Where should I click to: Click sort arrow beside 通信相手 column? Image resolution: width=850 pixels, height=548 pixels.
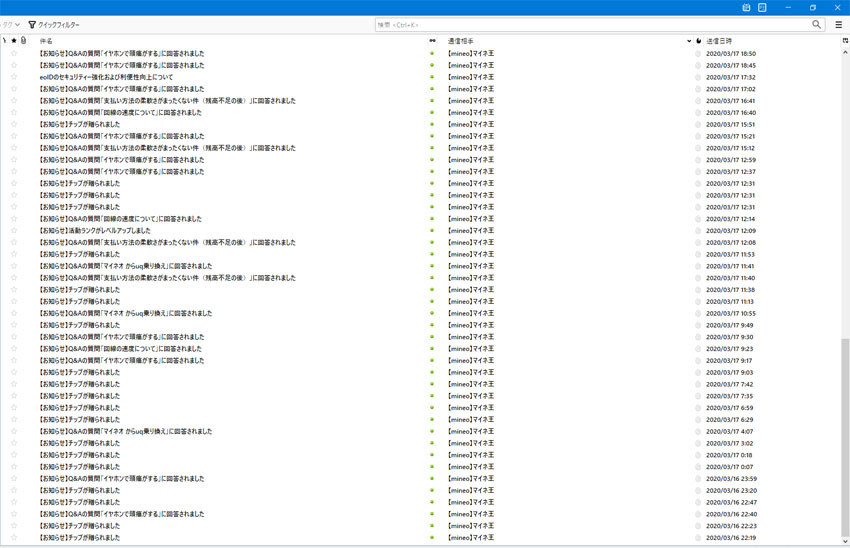point(689,41)
